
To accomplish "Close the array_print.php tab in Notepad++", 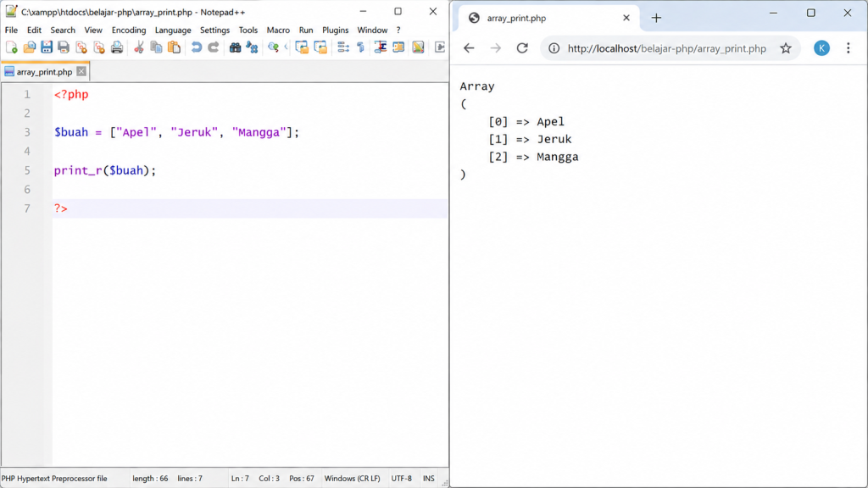I will (x=81, y=71).
